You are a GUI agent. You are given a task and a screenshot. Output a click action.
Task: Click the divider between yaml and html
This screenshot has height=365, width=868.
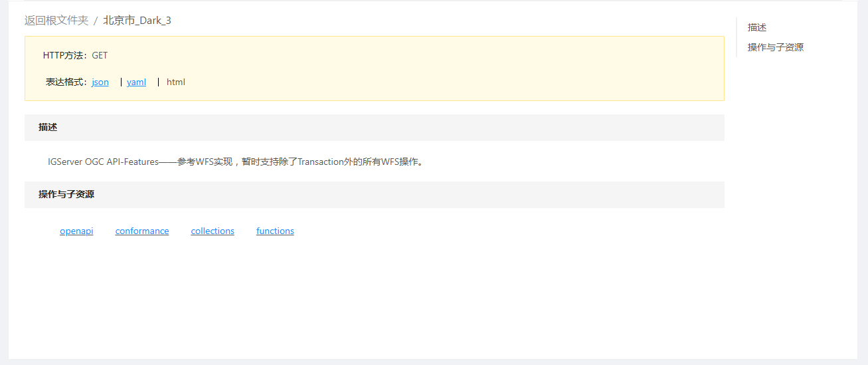point(158,82)
